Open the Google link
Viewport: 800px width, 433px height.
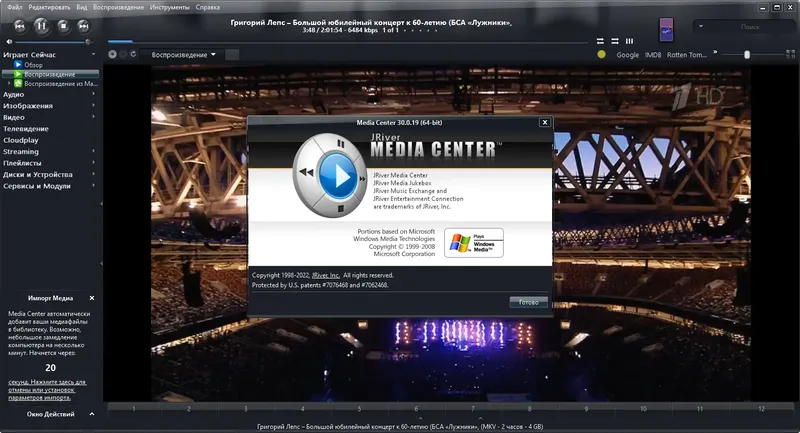tap(627, 55)
